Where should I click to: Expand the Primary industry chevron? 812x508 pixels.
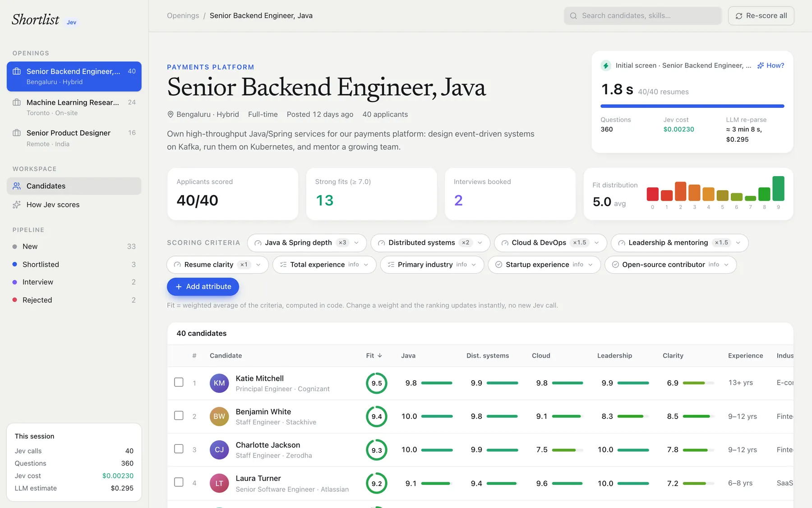pyautogui.click(x=474, y=265)
